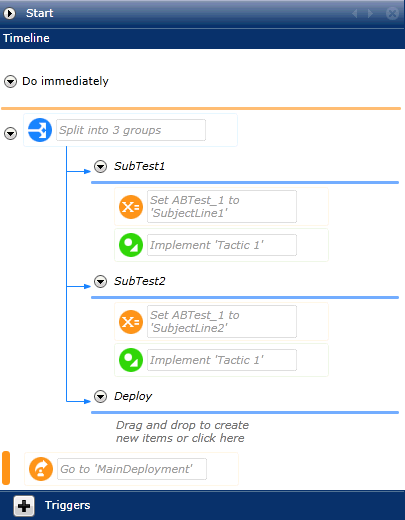Open the Triggers panel bar

click(x=202, y=505)
